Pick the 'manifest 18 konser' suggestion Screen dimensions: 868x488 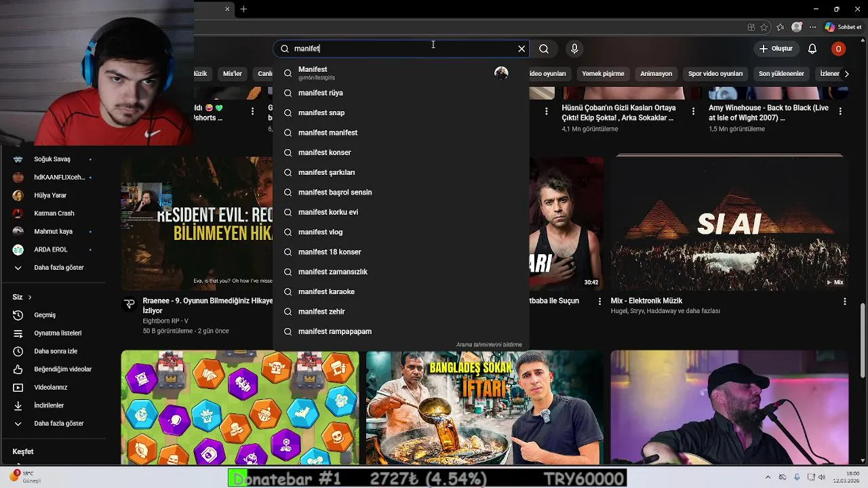(x=401, y=252)
